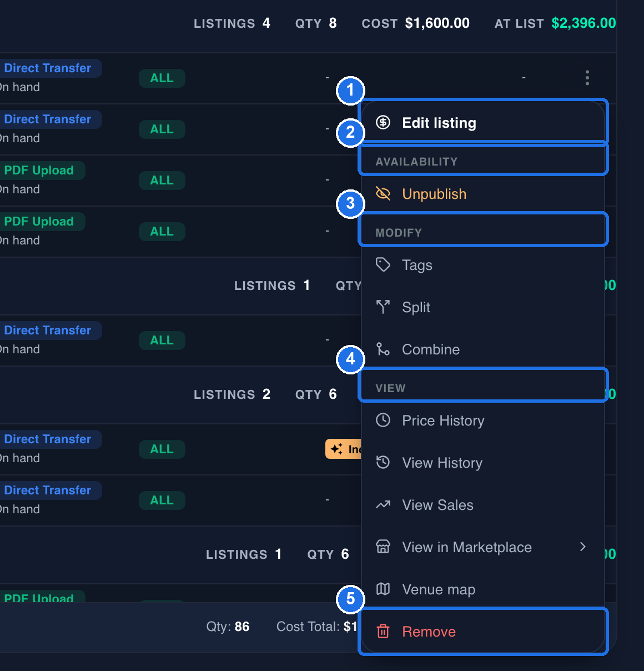644x671 pixels.
Task: Click the Remove trash can icon
Action: click(x=383, y=631)
